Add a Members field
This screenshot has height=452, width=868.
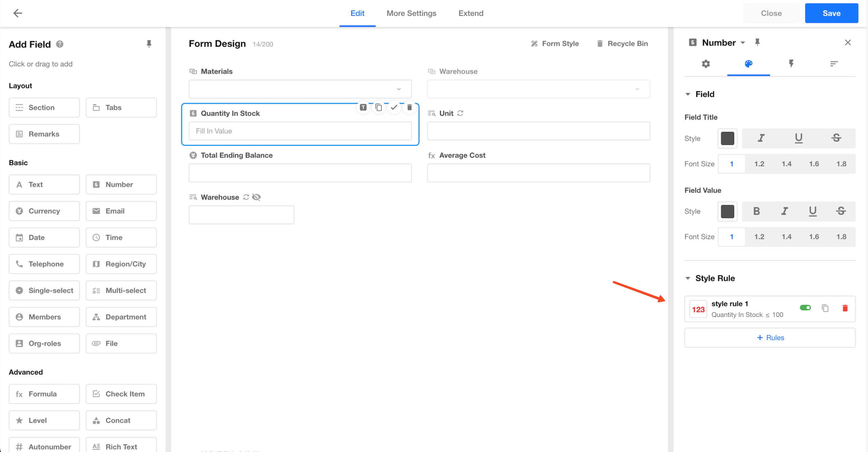pyautogui.click(x=44, y=316)
